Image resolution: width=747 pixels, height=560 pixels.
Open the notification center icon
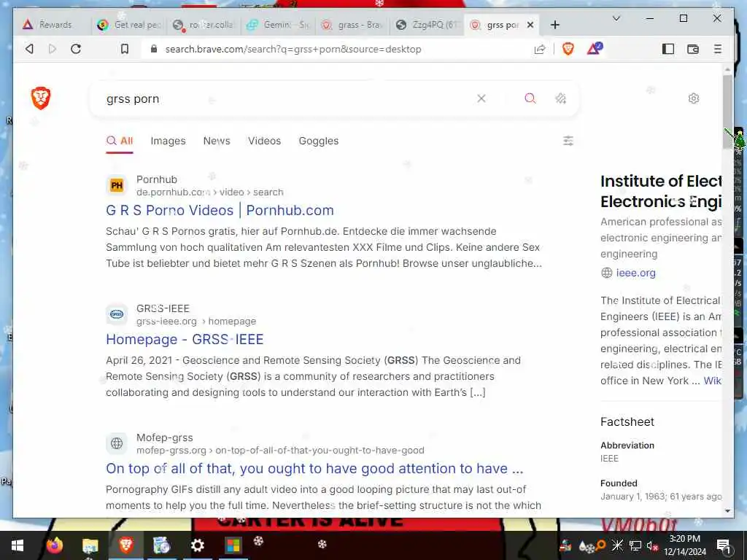coord(724,545)
